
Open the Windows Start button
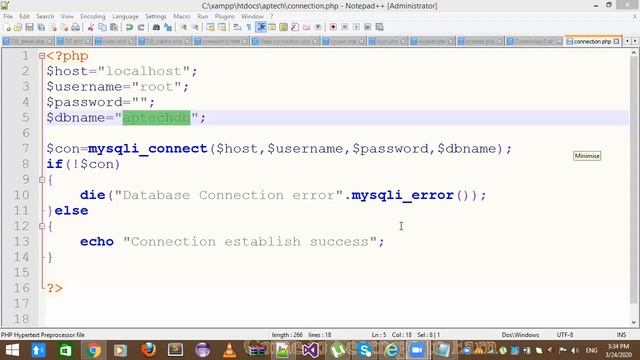tap(12, 350)
